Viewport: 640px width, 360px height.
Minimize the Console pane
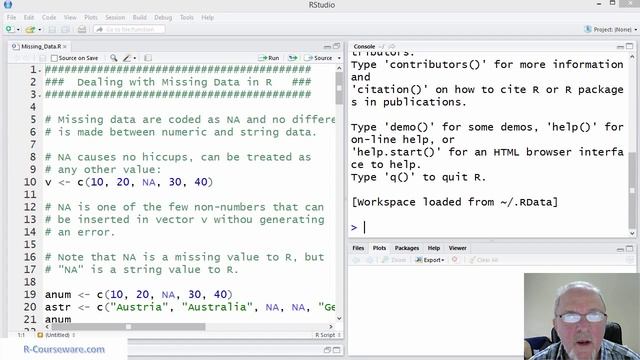(620, 47)
